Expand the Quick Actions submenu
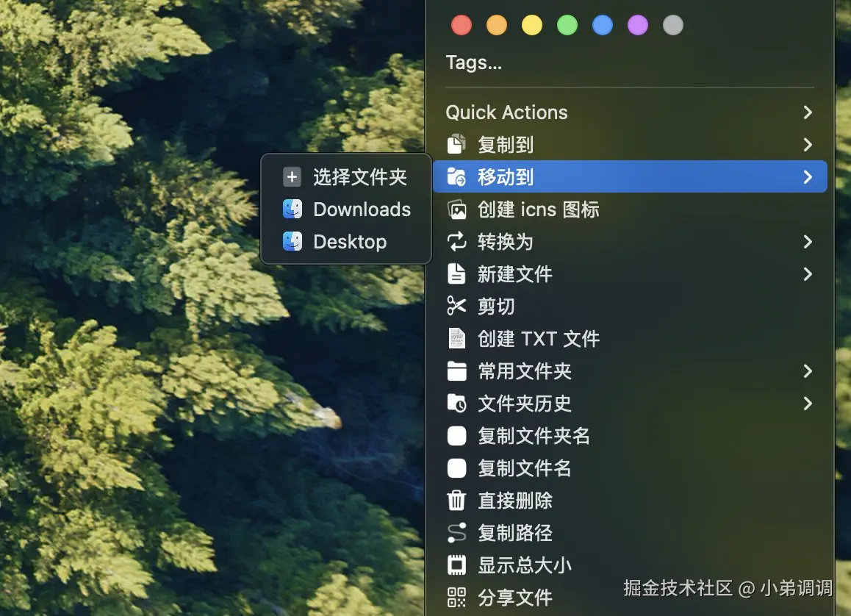Viewport: 851px width, 616px height. point(808,112)
